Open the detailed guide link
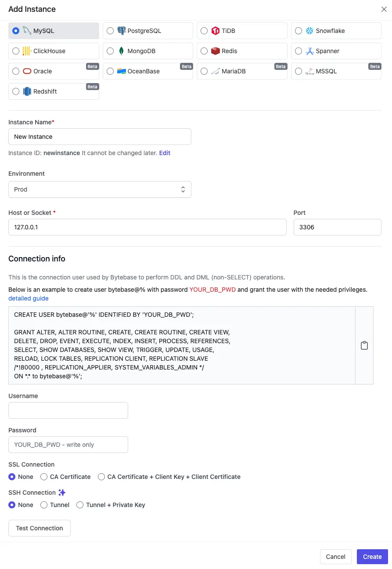The height and width of the screenshot is (569, 392). point(29,298)
